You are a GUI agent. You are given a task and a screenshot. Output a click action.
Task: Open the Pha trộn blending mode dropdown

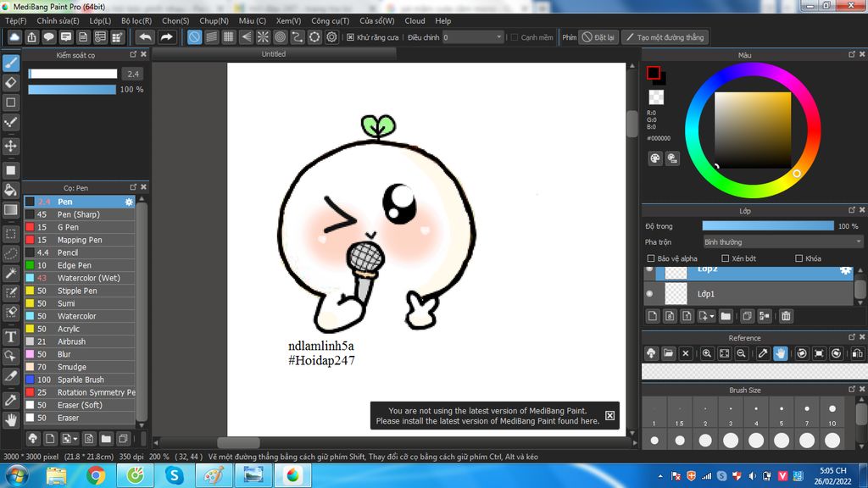pyautogui.click(x=782, y=241)
